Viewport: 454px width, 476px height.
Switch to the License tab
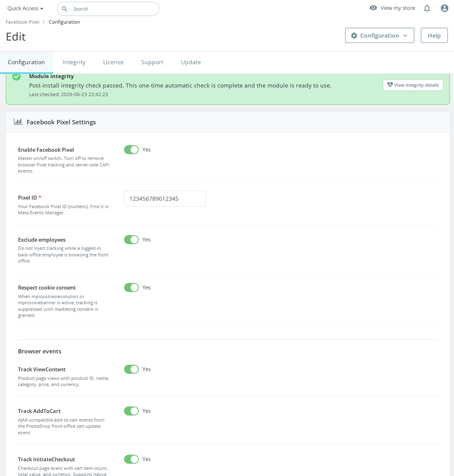113,62
